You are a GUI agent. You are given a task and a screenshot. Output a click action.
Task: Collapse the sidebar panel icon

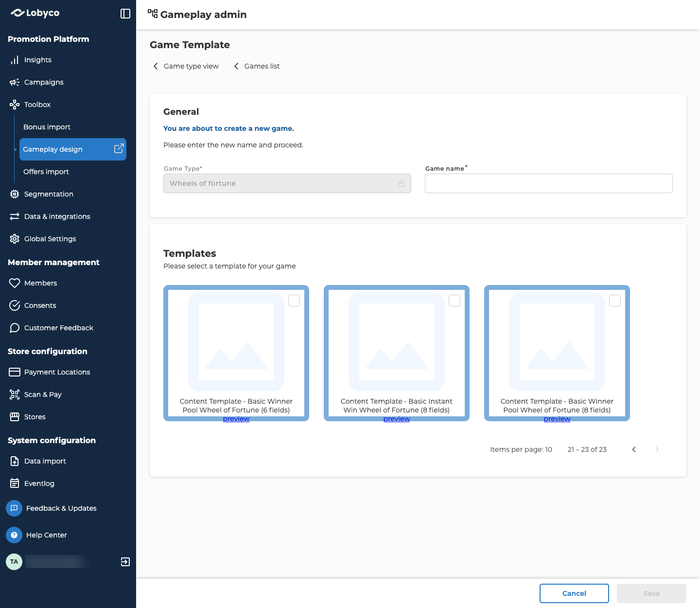125,14
